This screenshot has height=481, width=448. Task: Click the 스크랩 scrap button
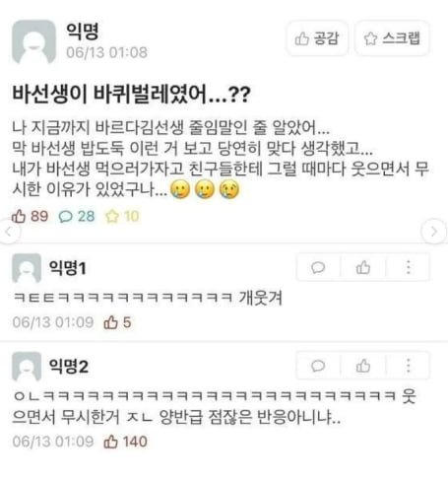pos(392,38)
